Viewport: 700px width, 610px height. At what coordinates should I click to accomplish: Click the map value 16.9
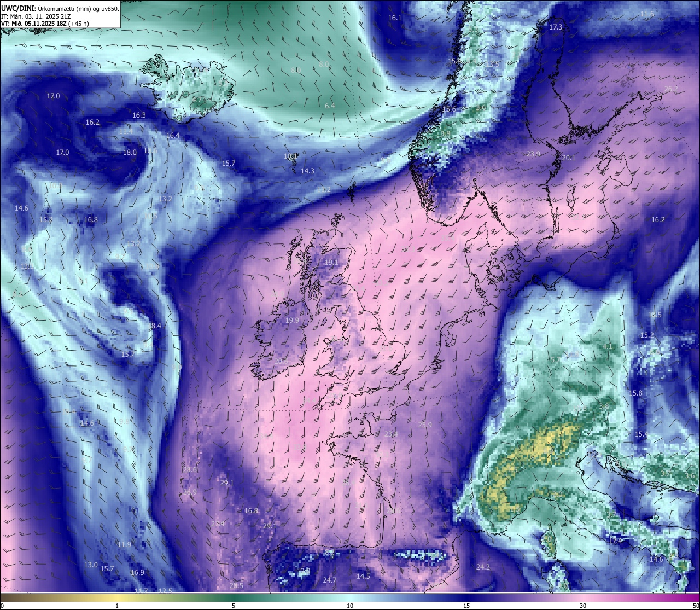[x=137, y=573]
